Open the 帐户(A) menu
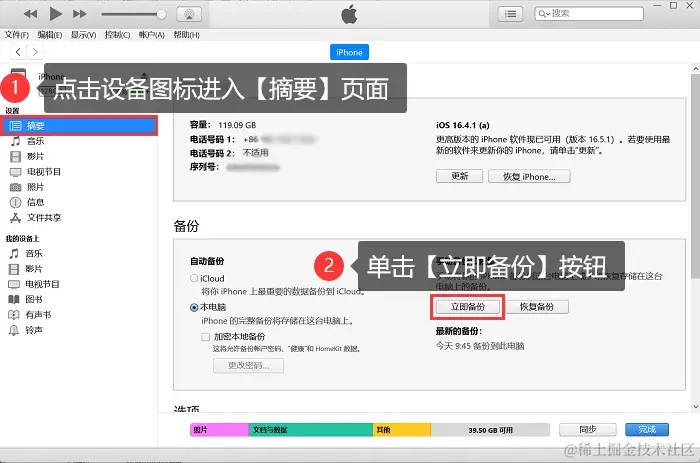This screenshot has width=700, height=463. (x=152, y=35)
